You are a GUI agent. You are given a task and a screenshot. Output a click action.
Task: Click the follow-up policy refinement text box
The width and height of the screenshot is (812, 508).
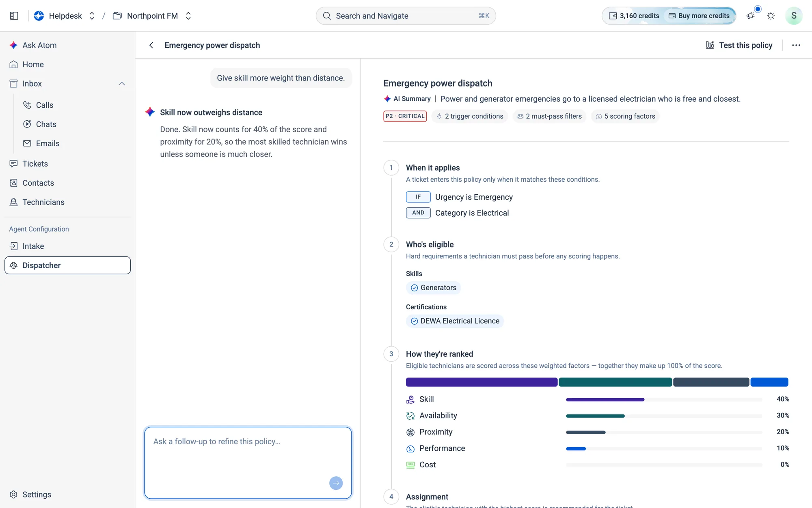tap(248, 462)
